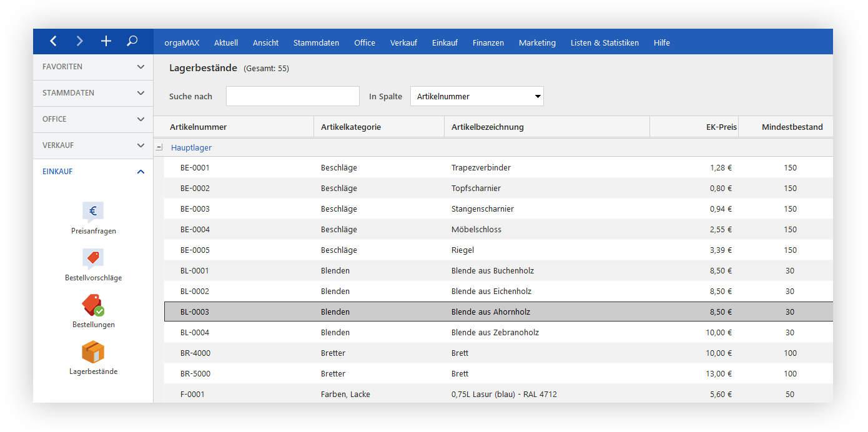Expand the Favoriten sidebar section
This screenshot has height=432, width=868.
click(x=93, y=67)
